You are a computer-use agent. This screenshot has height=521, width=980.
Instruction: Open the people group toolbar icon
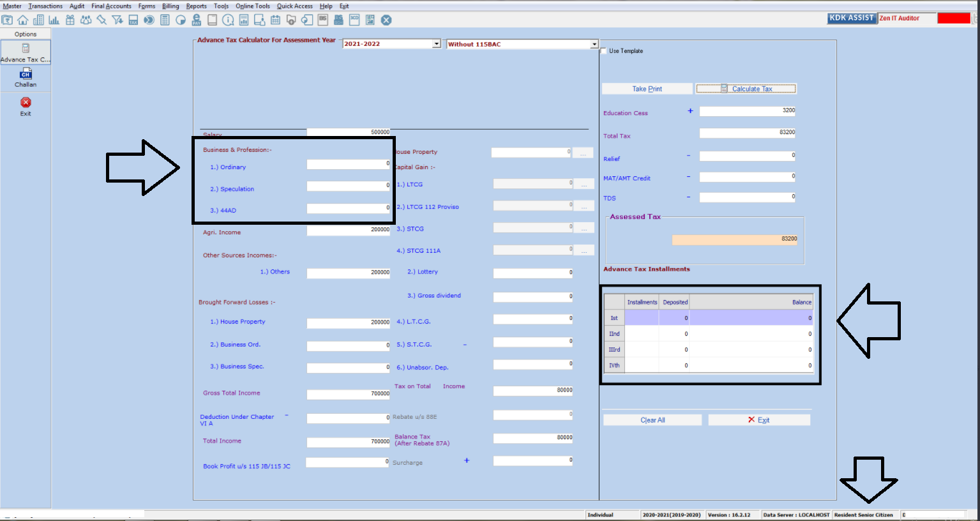click(x=86, y=20)
